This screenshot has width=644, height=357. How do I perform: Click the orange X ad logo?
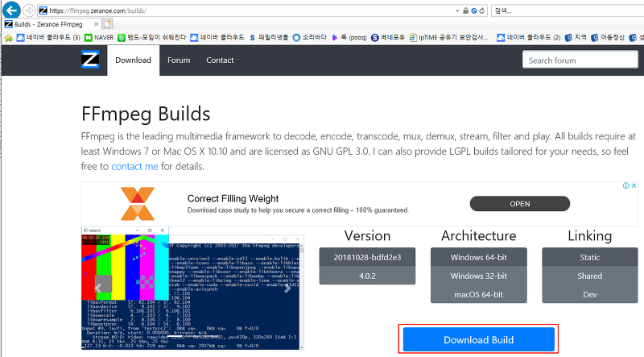coord(137,204)
